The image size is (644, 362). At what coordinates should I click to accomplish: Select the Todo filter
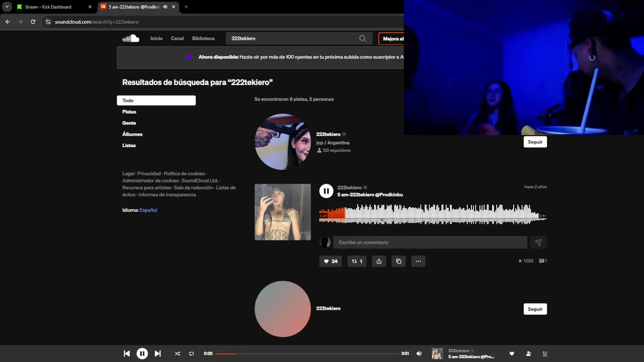(156, 101)
